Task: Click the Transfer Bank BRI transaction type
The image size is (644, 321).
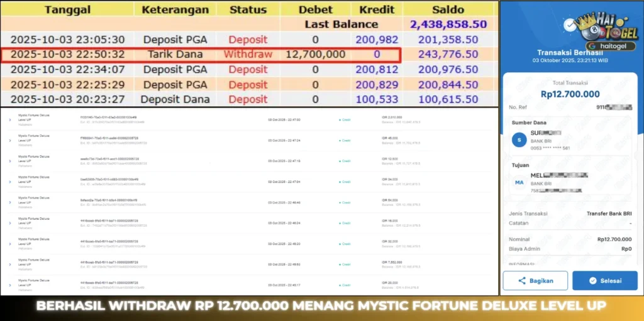Action: [x=609, y=214]
